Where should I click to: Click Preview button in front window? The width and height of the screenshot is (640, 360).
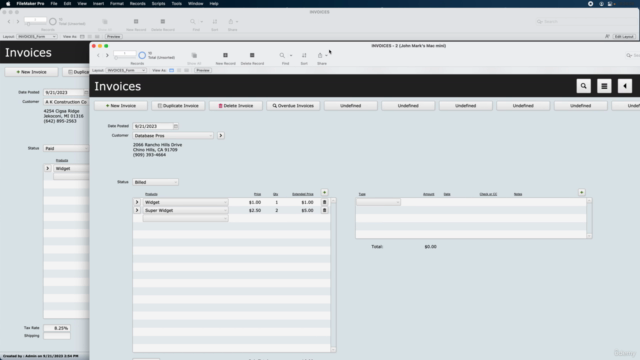coord(202,70)
